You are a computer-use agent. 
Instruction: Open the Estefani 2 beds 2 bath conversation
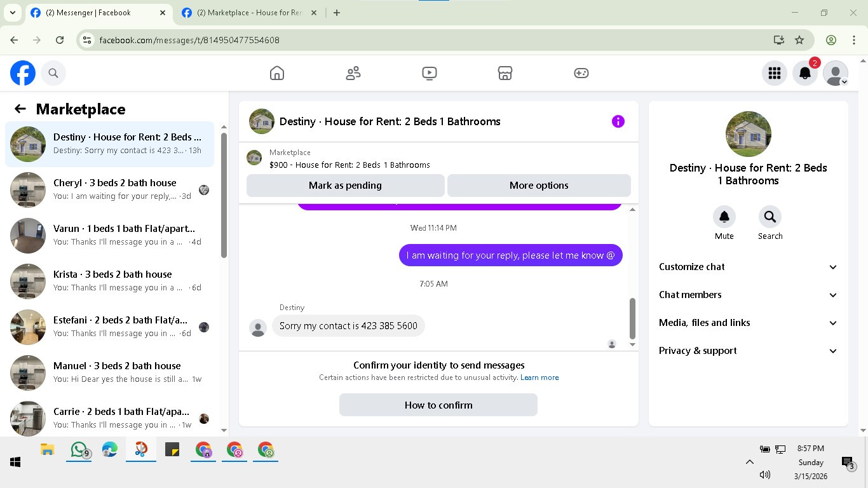[110, 327]
